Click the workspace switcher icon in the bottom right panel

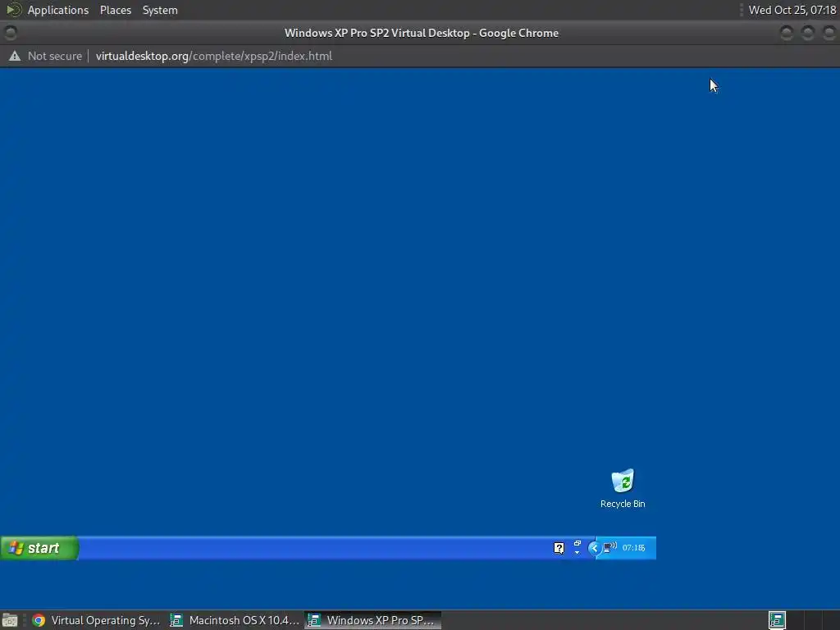777,620
